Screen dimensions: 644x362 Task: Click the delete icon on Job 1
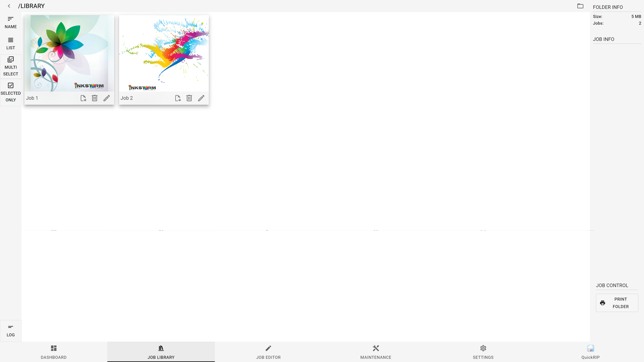point(95,98)
